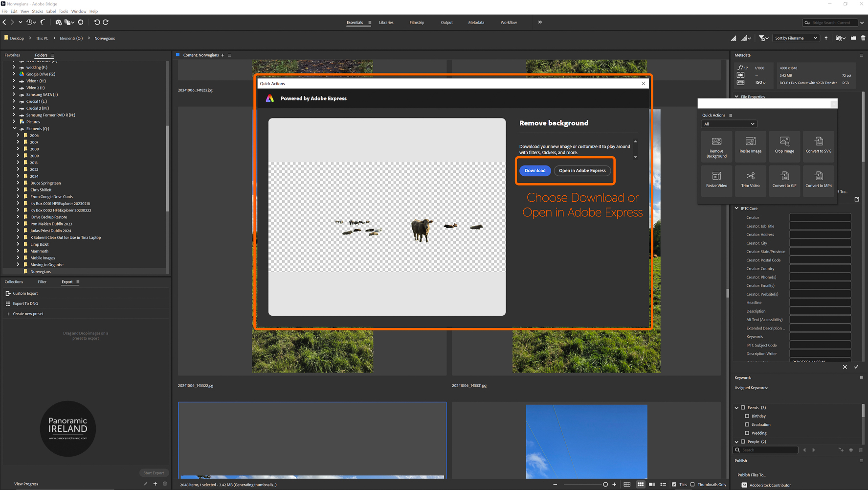
Task: Click the Delete item trash icon
Action: [x=864, y=38]
